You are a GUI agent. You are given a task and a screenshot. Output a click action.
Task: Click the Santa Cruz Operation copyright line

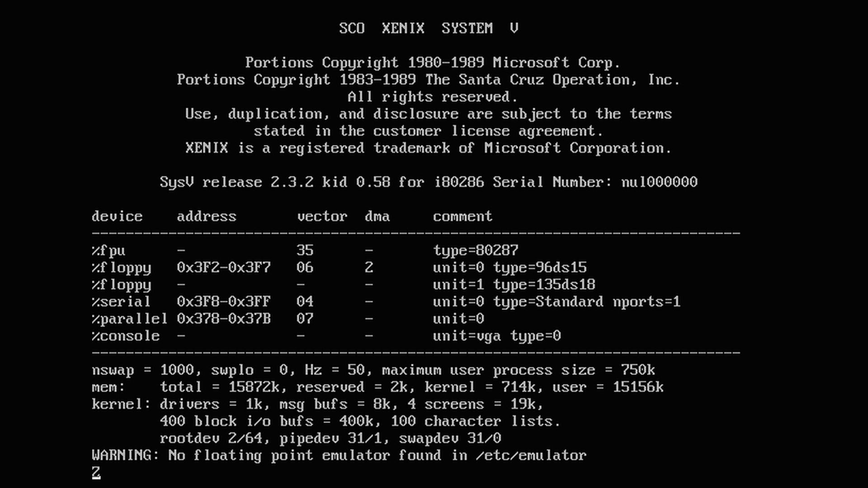click(x=429, y=80)
